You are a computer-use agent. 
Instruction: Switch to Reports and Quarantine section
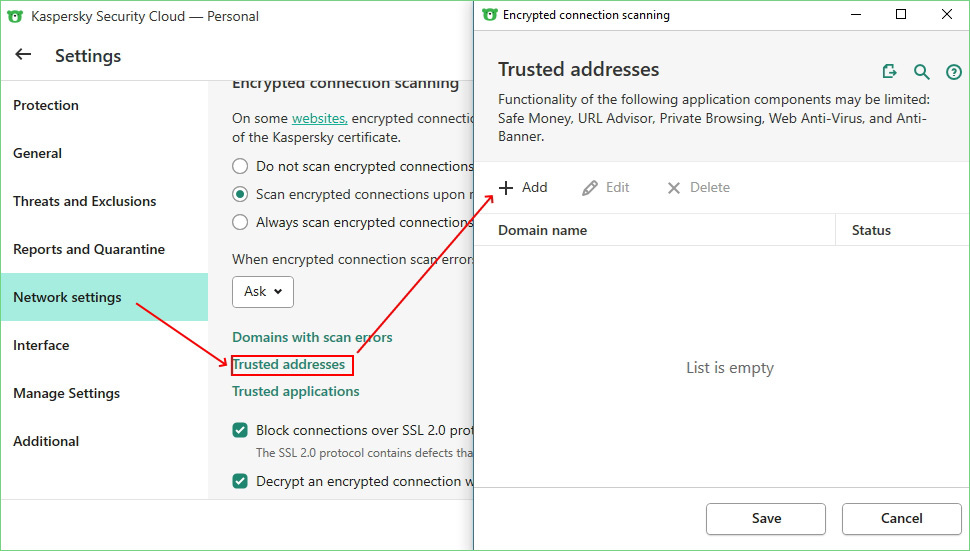pos(89,249)
